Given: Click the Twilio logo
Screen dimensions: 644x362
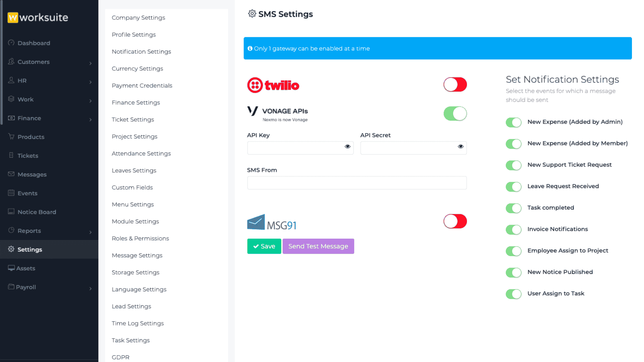Looking at the screenshot, I should coord(273,85).
